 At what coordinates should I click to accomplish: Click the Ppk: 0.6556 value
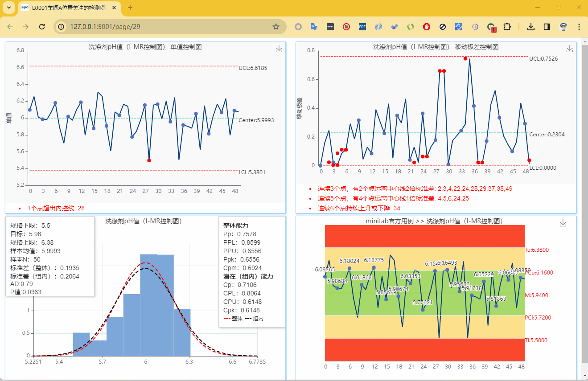[x=241, y=259]
